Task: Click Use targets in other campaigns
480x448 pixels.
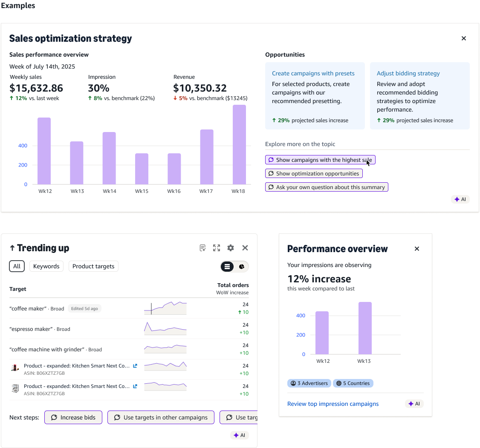Action: point(160,417)
